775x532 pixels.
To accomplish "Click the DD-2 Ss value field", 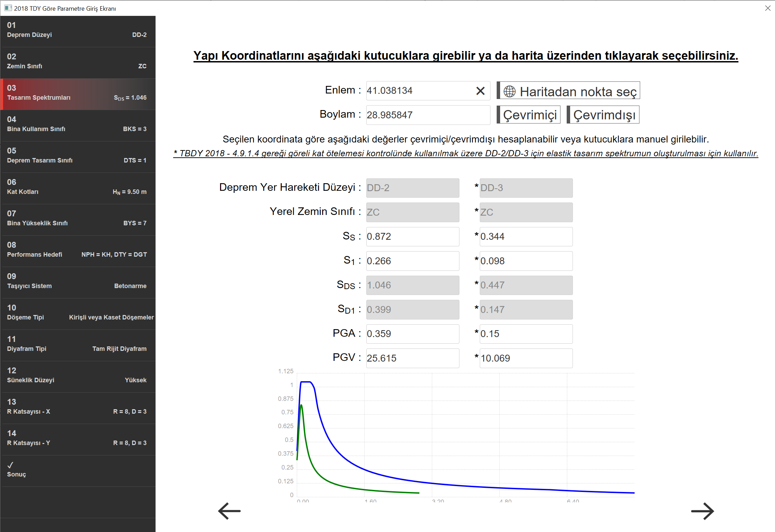I will (x=413, y=236).
